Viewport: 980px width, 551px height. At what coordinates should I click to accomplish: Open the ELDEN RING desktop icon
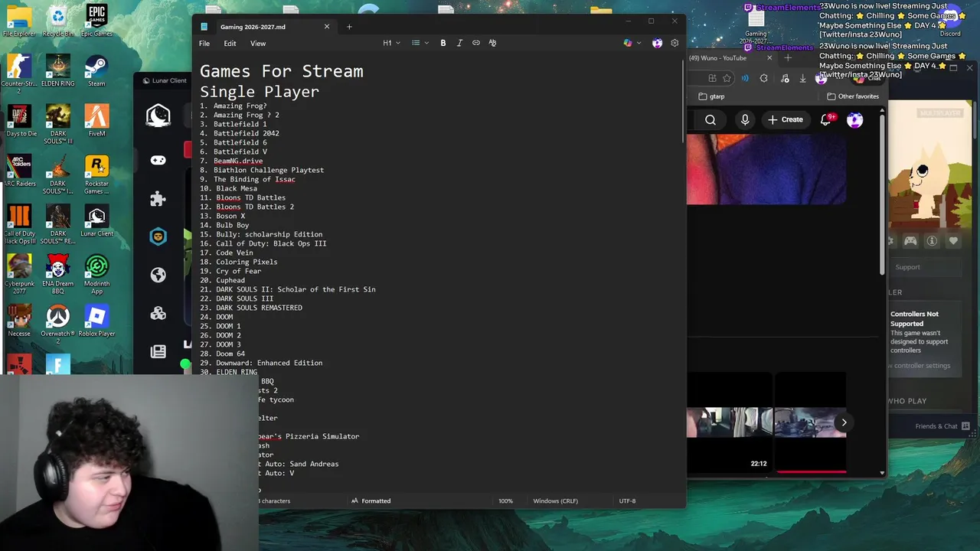click(58, 70)
